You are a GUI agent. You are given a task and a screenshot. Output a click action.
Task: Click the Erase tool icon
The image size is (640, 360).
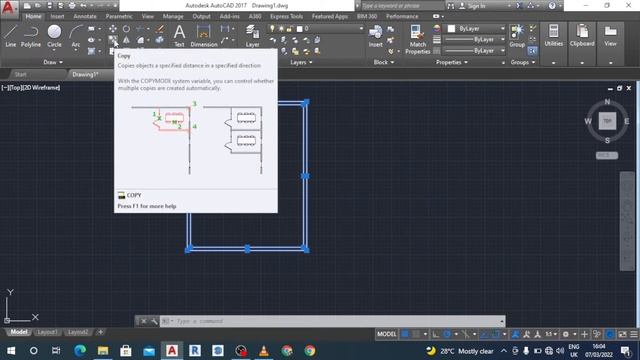[x=160, y=29]
